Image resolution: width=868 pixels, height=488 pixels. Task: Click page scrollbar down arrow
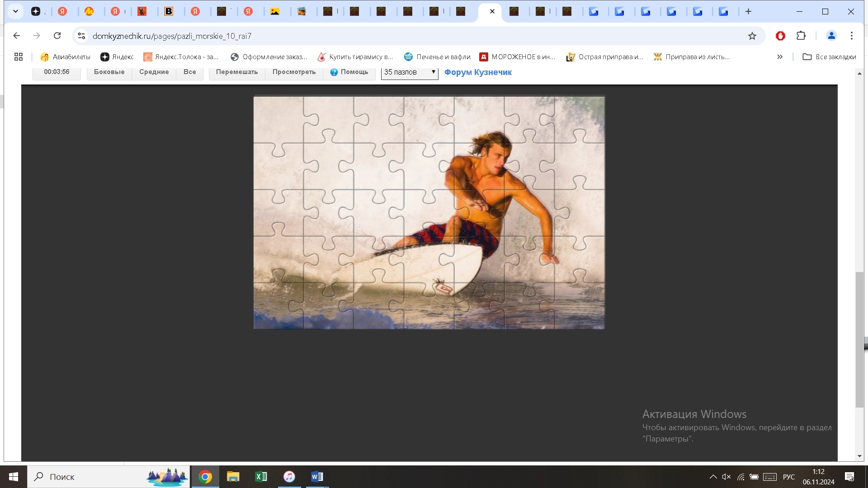(x=859, y=456)
